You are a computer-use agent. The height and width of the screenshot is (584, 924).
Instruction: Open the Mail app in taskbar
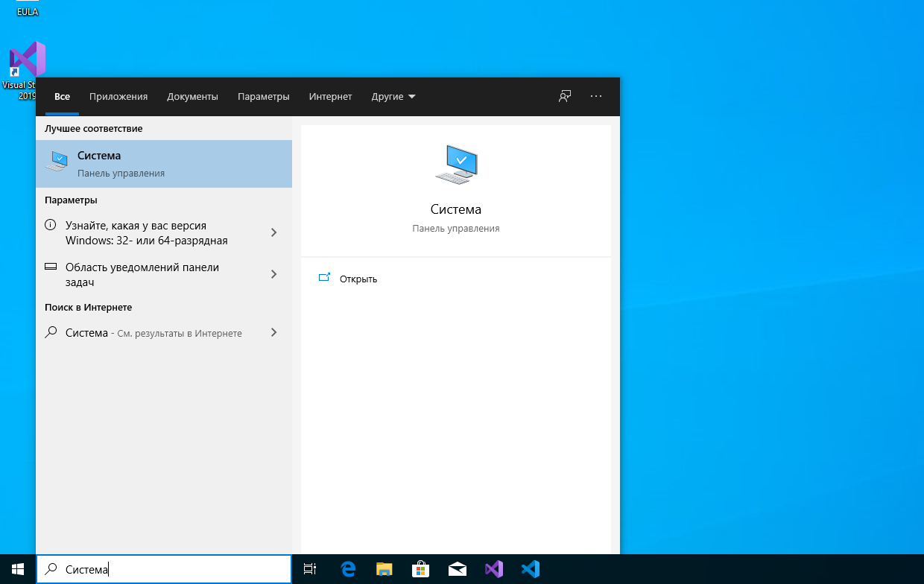[458, 569]
